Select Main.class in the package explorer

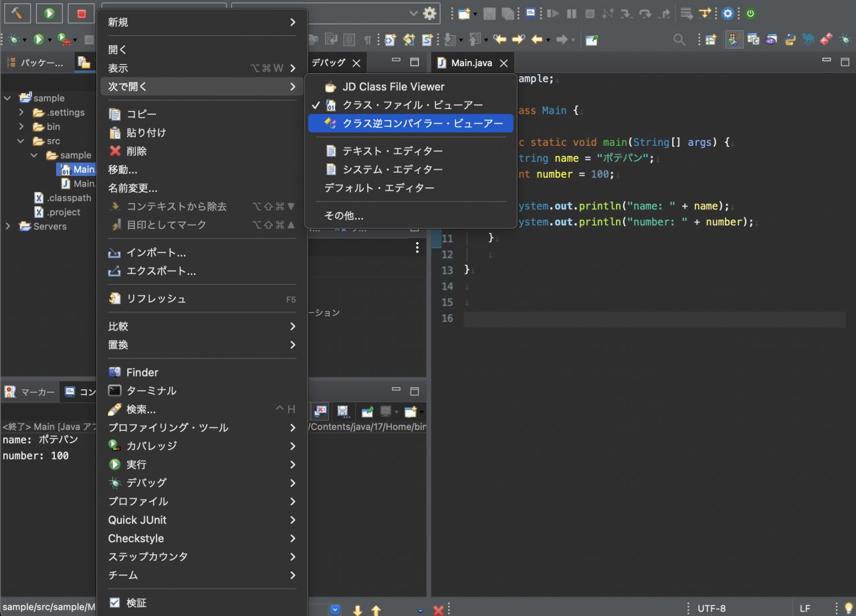click(79, 169)
